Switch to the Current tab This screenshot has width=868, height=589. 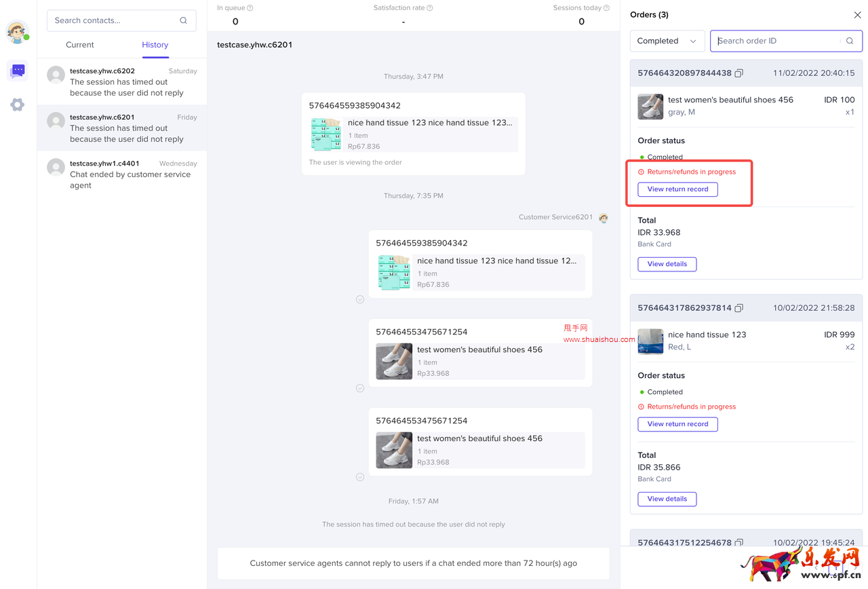click(x=79, y=45)
